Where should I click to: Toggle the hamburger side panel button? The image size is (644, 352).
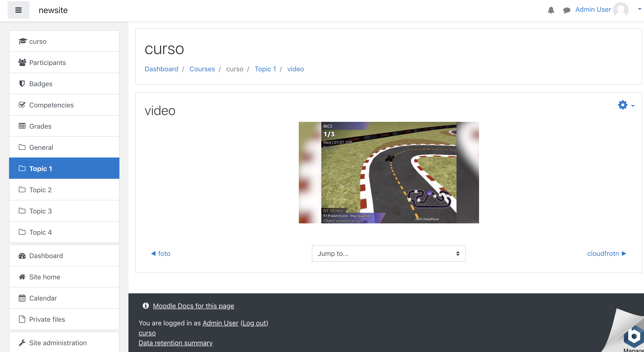18,10
